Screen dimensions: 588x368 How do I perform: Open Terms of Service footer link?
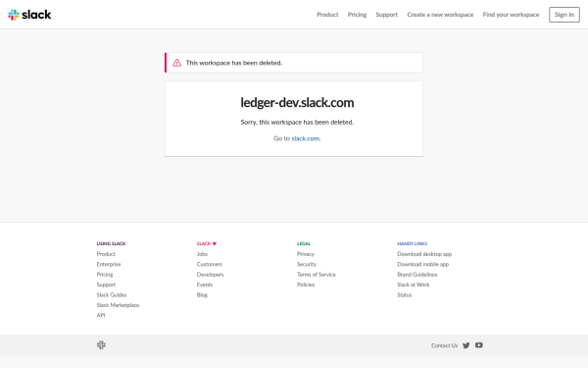(x=317, y=275)
